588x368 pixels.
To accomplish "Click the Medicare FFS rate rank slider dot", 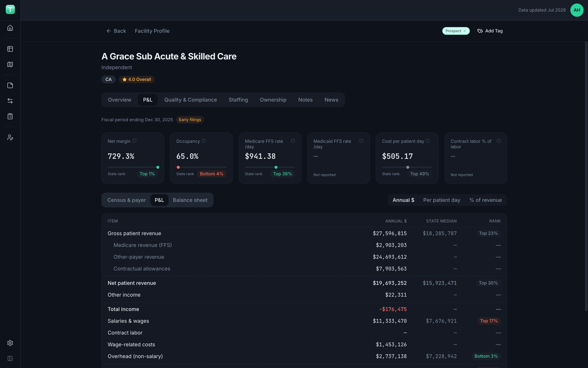I will [x=276, y=167].
